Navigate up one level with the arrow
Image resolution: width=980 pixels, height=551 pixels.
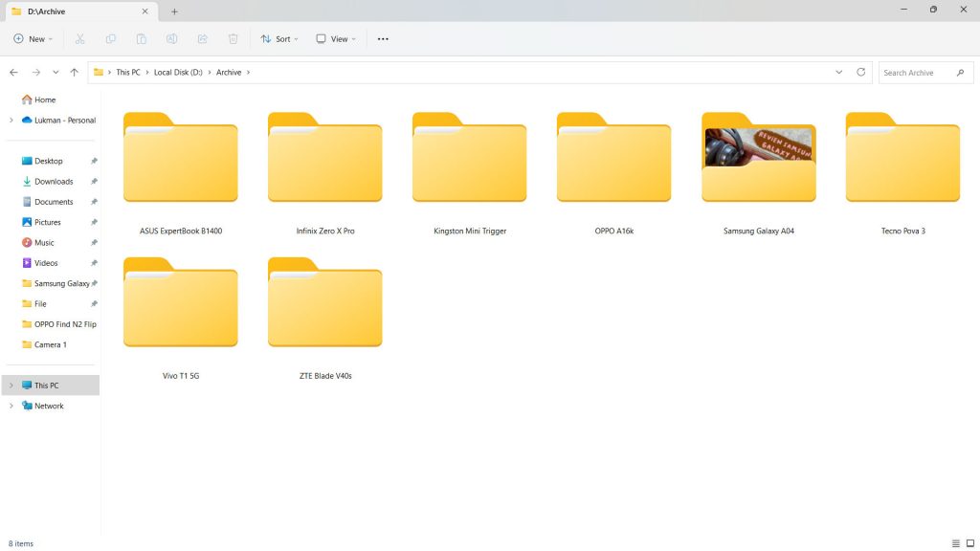click(x=77, y=72)
